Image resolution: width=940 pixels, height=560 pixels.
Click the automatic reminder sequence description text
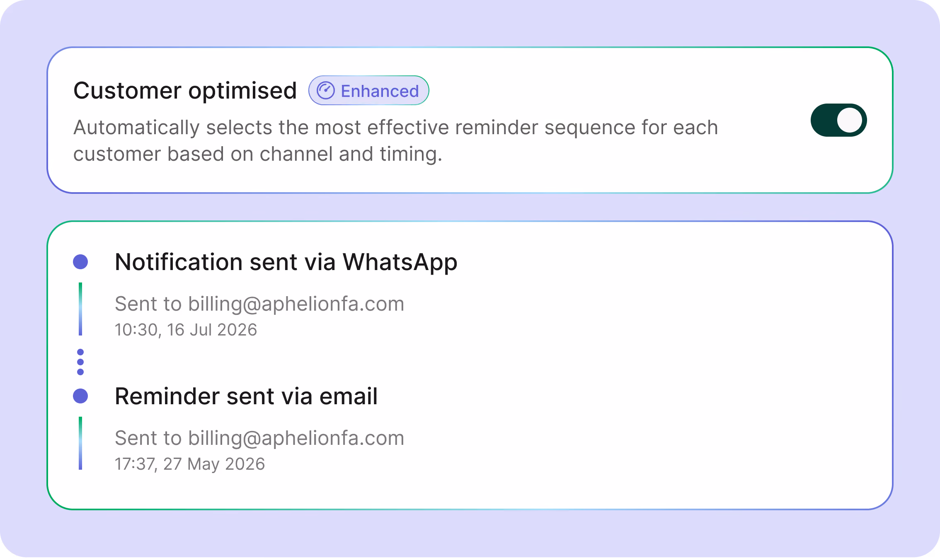(395, 141)
